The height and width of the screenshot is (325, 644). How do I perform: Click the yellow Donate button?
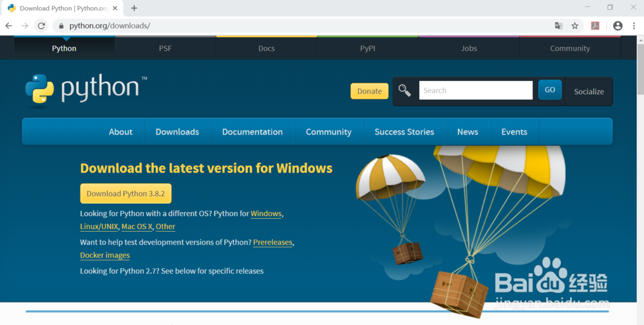369,91
